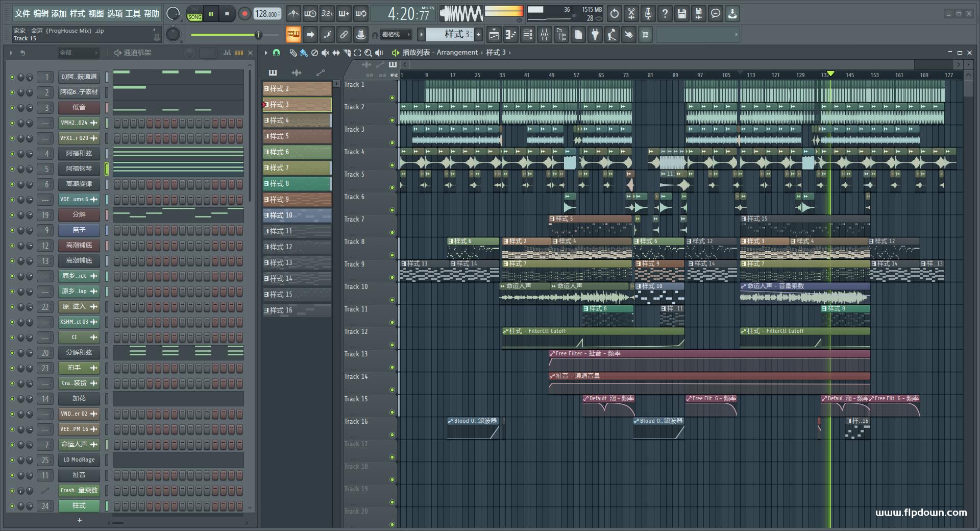This screenshot has height=531, width=980.
Task: Open the channel rack view icon
Action: (x=528, y=35)
